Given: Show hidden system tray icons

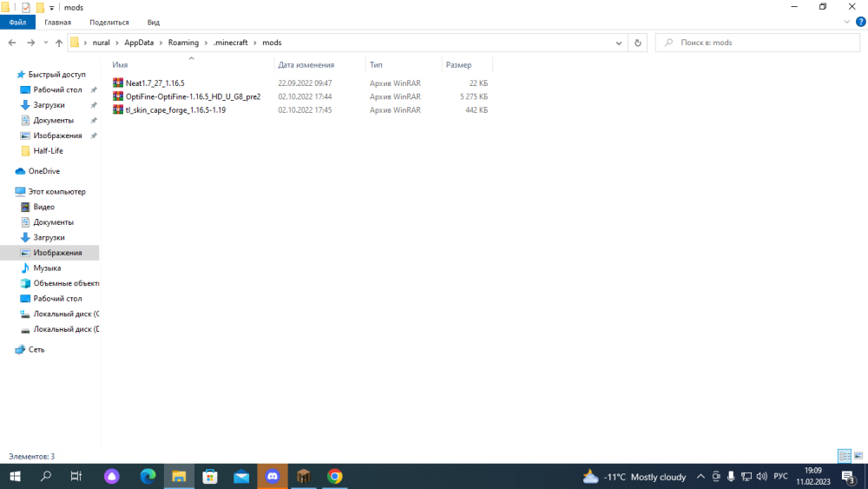Looking at the screenshot, I should tap(700, 476).
